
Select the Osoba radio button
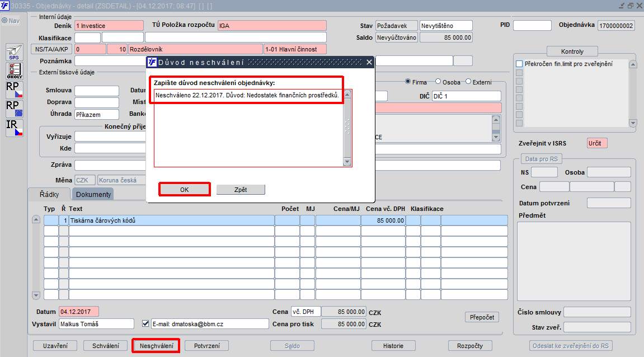[438, 81]
